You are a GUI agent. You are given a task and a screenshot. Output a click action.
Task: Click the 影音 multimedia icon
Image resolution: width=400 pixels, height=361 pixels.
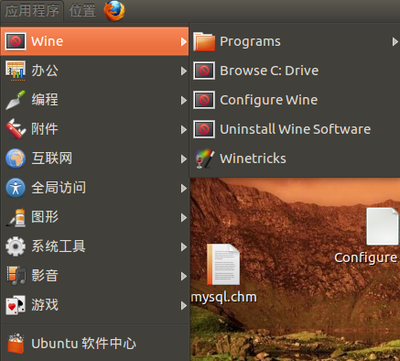[x=16, y=276]
